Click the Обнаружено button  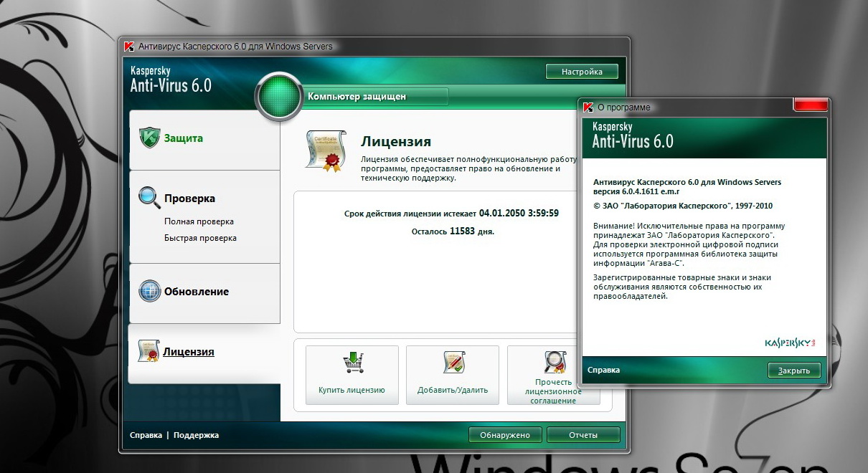point(505,434)
